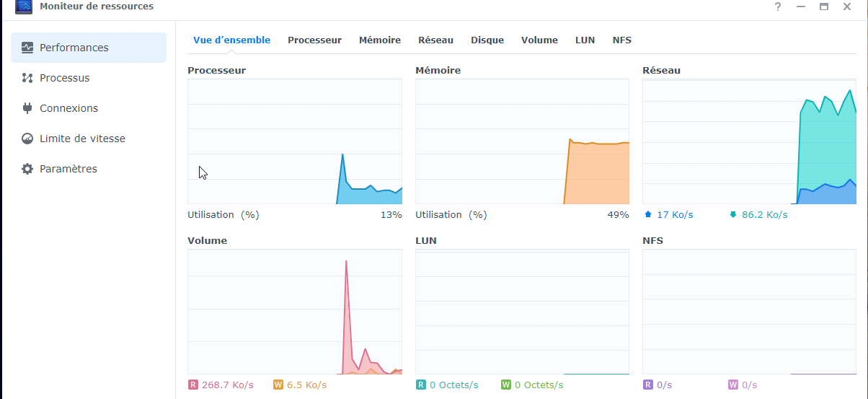Switch to the NFS tab
Screen dimensions: 868x399
(621, 40)
